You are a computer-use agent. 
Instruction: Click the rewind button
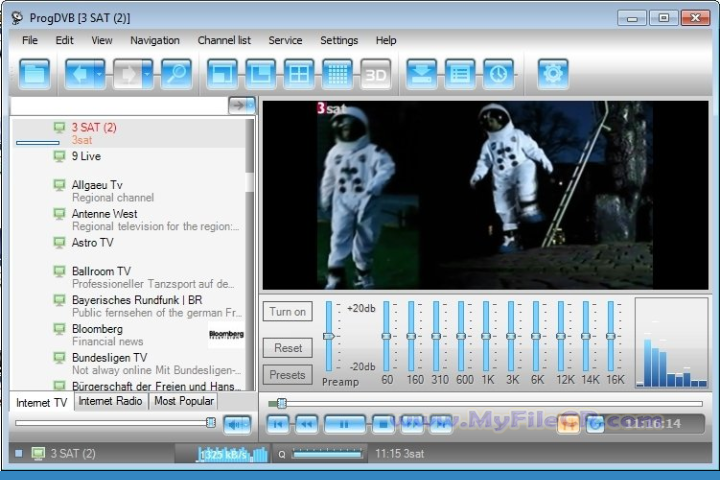coord(306,424)
